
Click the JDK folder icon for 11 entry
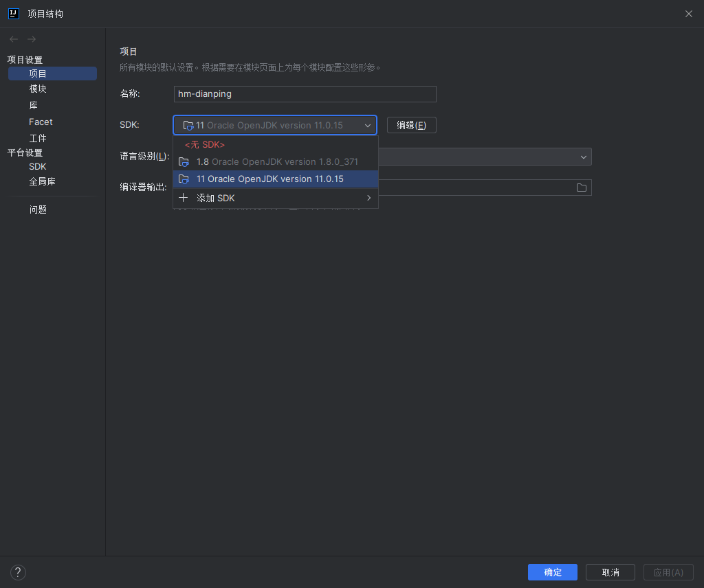point(184,179)
